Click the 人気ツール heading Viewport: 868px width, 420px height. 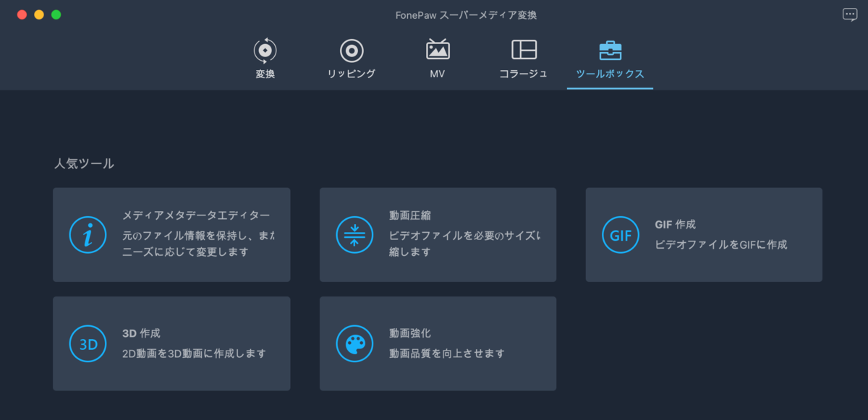84,163
